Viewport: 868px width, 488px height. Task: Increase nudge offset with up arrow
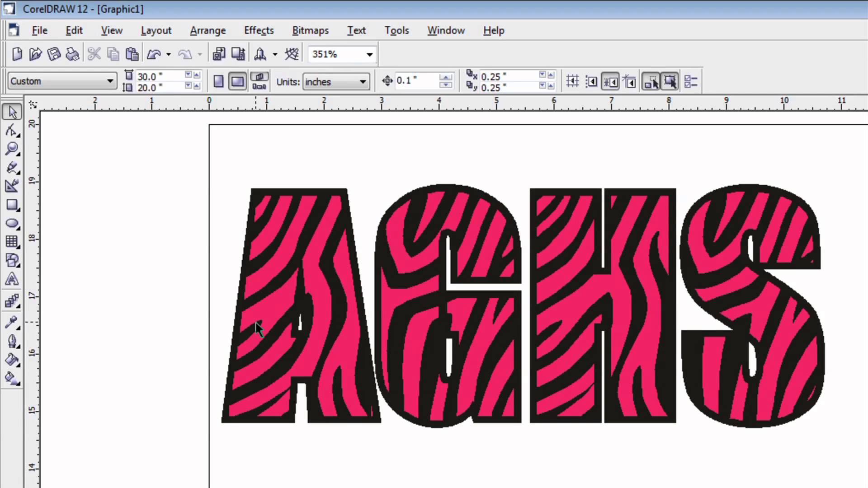coord(445,77)
